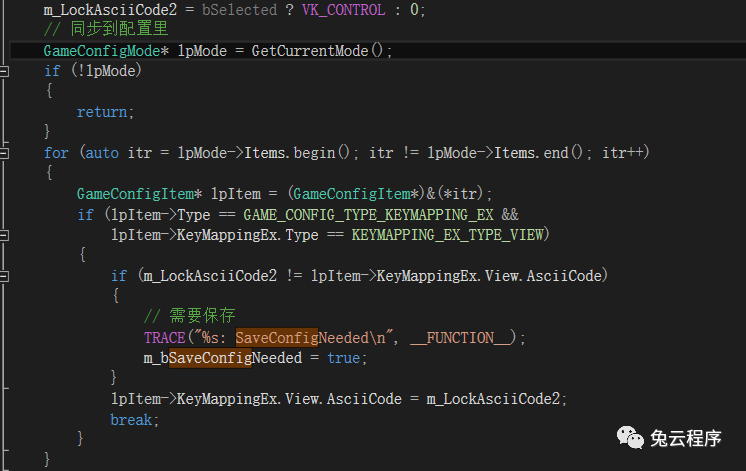This screenshot has height=471, width=746.
Task: Click GAME_CONFIG_TYPE_KEYMAPPING_EX constant
Action: (368, 215)
